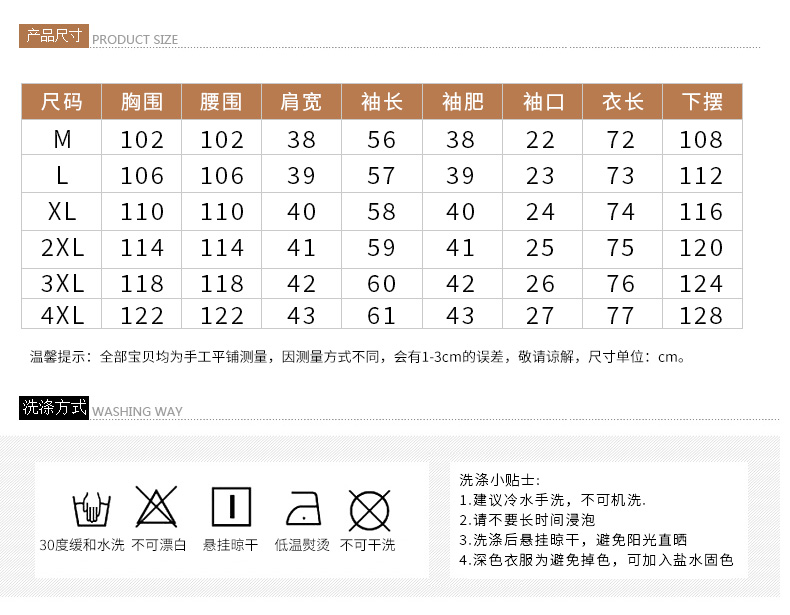Click the 胸围 value 110 in row XL
This screenshot has height=615, width=790.
coord(142,212)
